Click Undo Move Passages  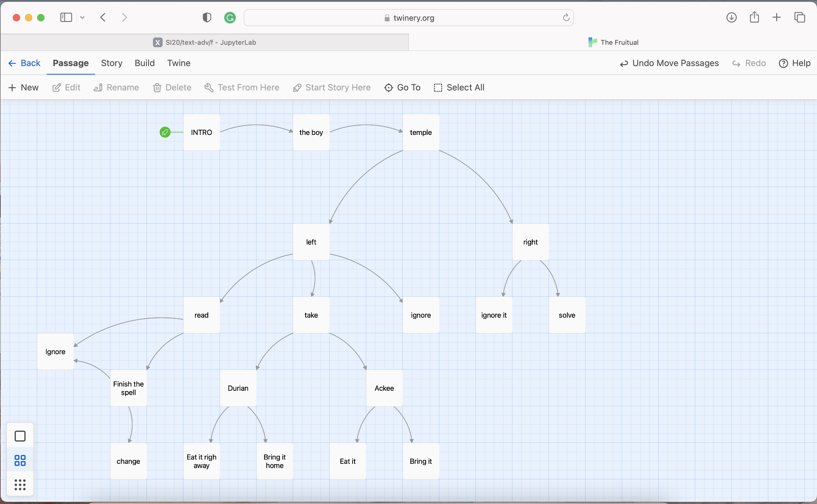point(669,63)
